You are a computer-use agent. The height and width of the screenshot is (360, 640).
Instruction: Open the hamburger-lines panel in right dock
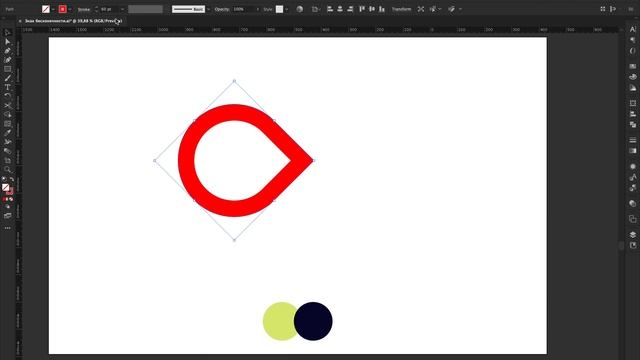coord(633,140)
